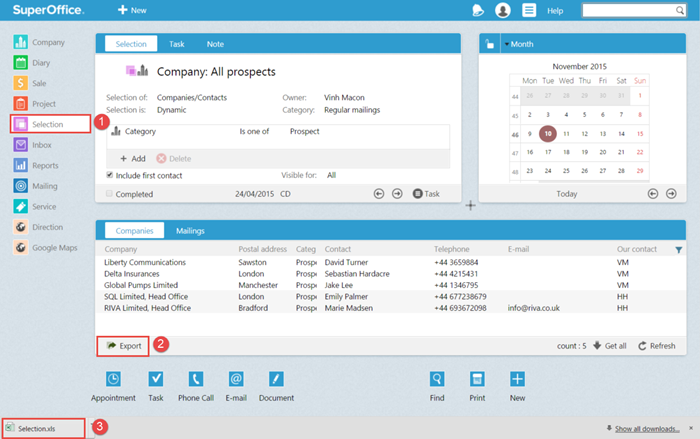Go to previous month in calendar

(x=653, y=194)
